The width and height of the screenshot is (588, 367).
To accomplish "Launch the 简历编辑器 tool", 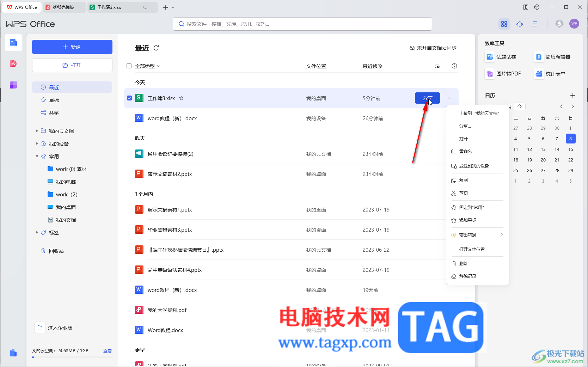I will pyautogui.click(x=553, y=57).
